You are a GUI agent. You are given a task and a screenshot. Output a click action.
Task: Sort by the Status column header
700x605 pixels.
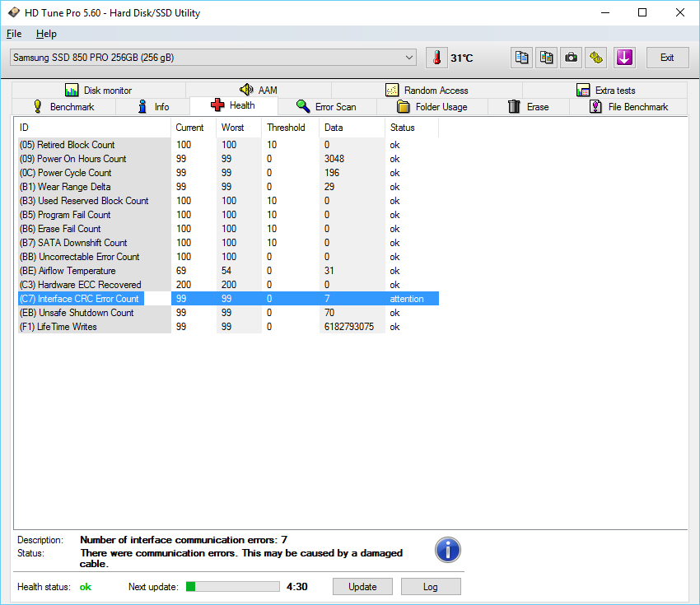[412, 128]
